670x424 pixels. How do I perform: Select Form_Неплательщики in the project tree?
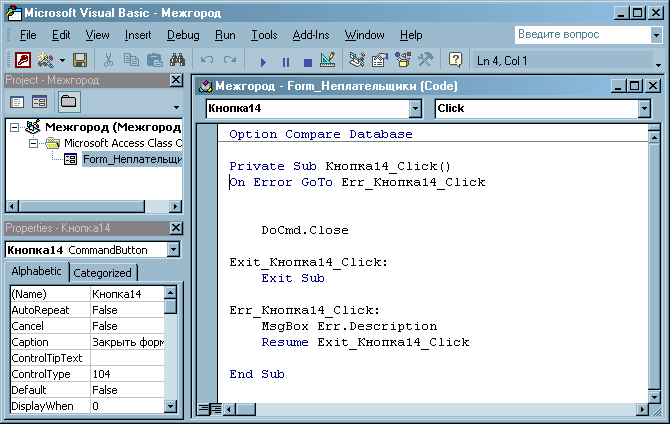pos(132,159)
